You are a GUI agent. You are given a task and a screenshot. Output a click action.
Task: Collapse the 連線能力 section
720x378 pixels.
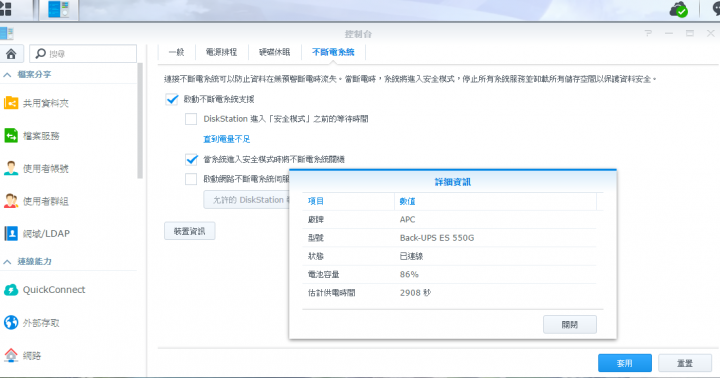(7, 261)
